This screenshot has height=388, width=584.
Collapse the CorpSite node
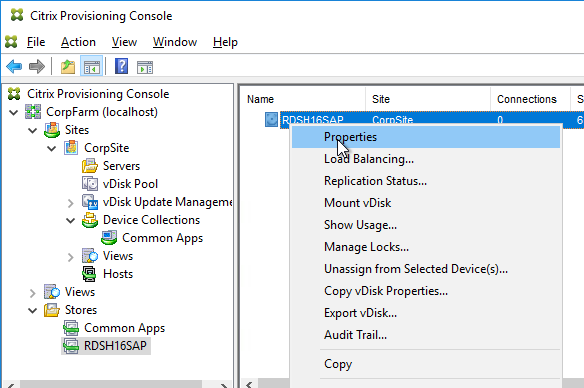tap(52, 148)
